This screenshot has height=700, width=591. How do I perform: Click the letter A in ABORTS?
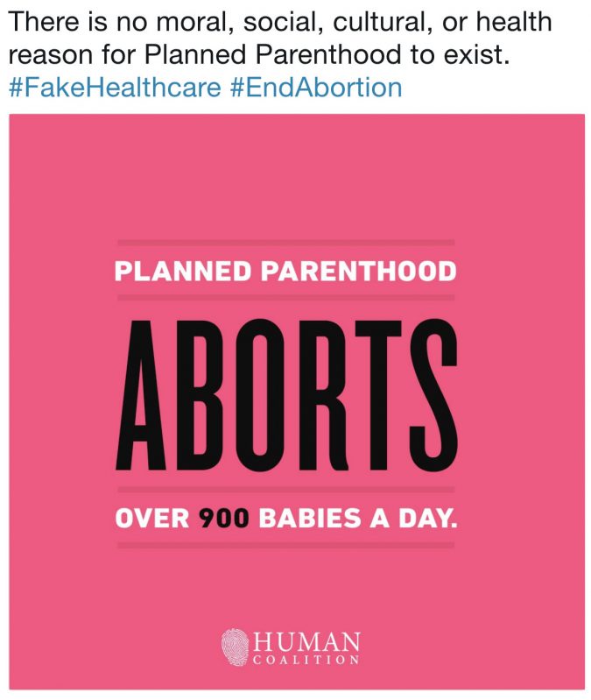click(x=141, y=394)
